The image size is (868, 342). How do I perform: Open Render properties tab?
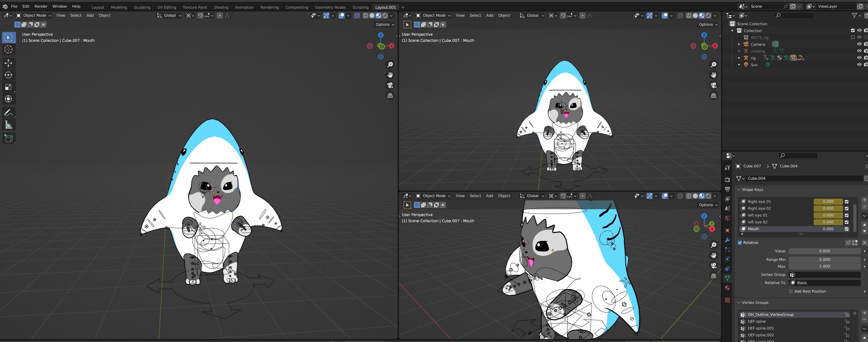727,180
